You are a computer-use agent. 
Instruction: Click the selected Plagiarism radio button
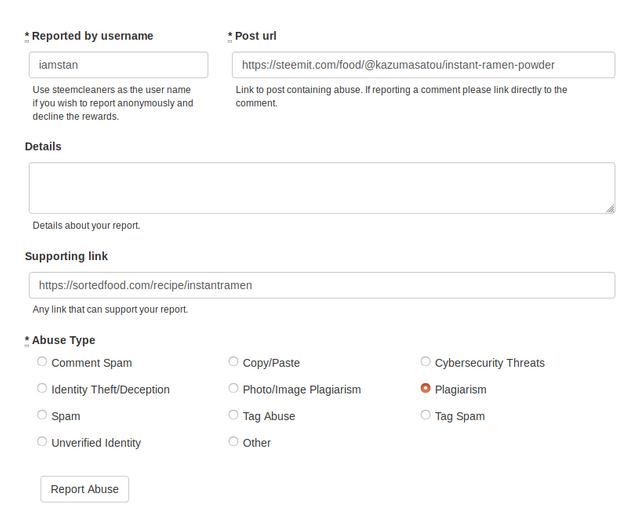(x=425, y=388)
